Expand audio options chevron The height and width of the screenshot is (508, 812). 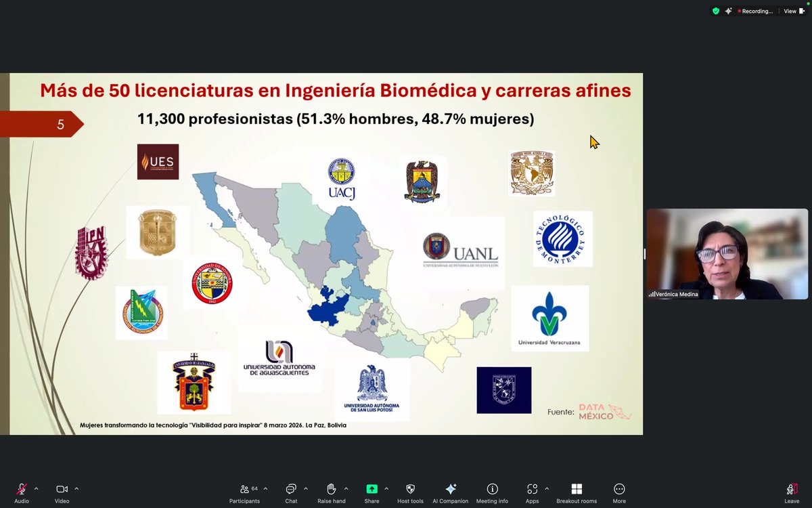click(36, 488)
